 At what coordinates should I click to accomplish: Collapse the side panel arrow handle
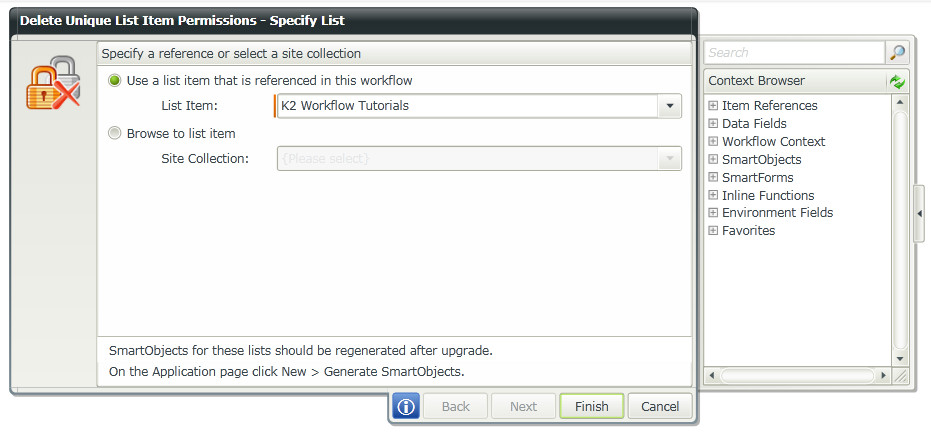(919, 214)
